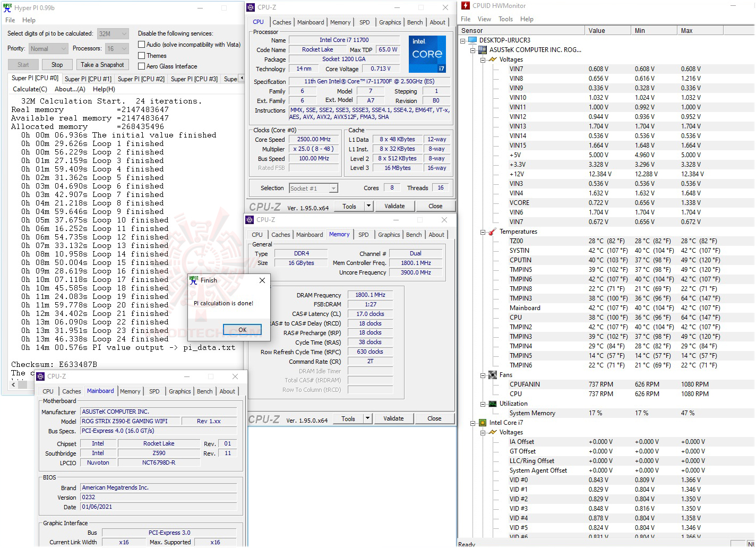Viewport: 756px width, 548px height.
Task: Click the title icon of the CPU-Z Mainboard window
Action: (41, 376)
